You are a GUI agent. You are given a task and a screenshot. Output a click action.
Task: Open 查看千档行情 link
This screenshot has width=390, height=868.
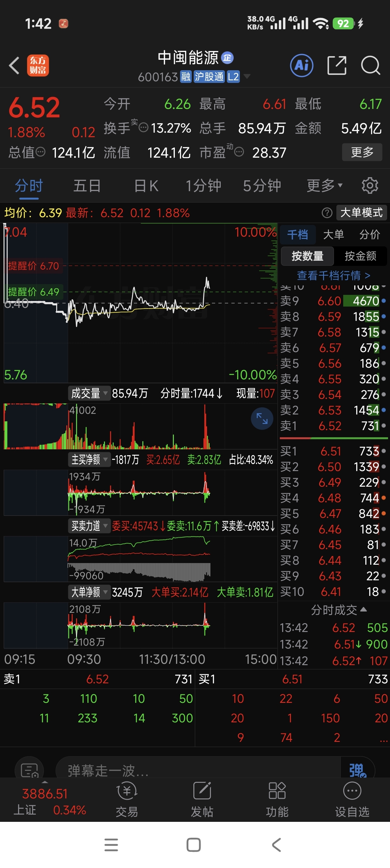(333, 275)
